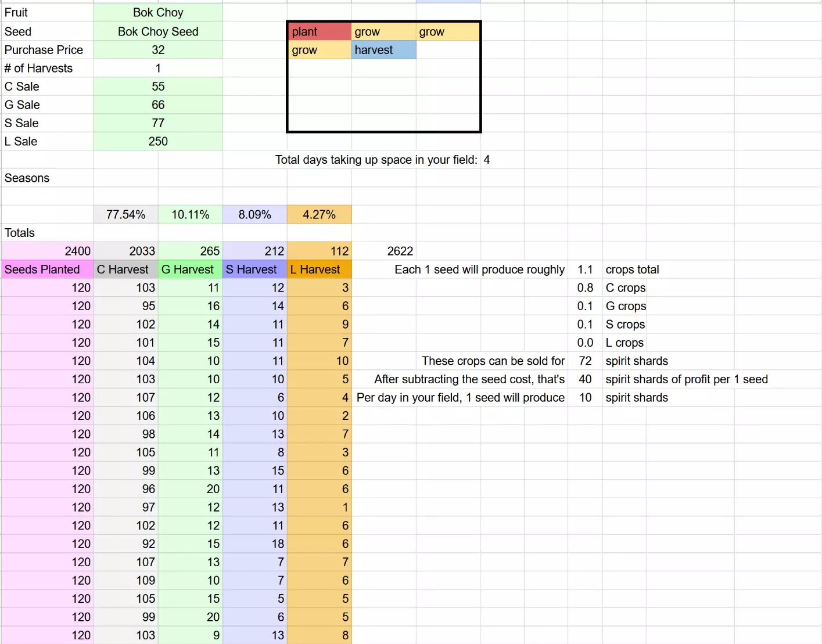Click the 'Fruit' label cell

(x=47, y=12)
